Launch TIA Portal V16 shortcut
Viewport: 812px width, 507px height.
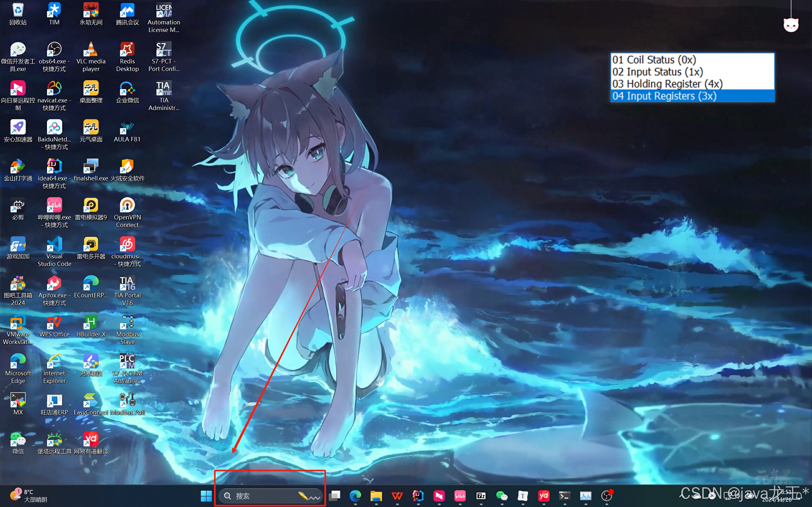(x=127, y=284)
